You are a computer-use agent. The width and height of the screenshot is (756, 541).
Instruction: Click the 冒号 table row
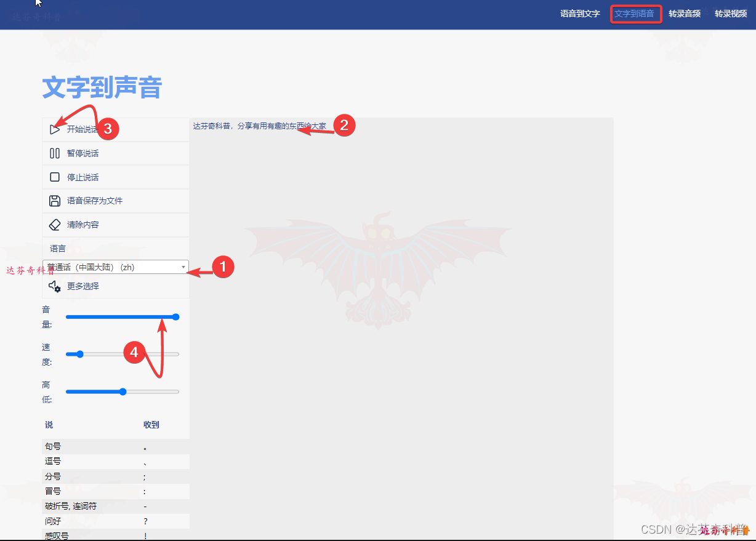pyautogui.click(x=116, y=491)
